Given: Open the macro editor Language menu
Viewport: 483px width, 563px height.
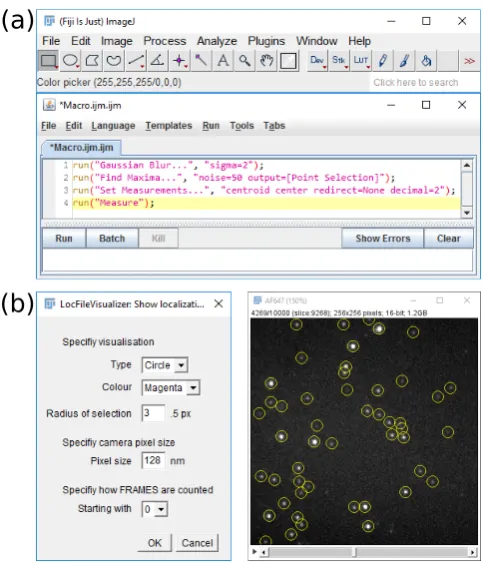Looking at the screenshot, I should [x=113, y=126].
